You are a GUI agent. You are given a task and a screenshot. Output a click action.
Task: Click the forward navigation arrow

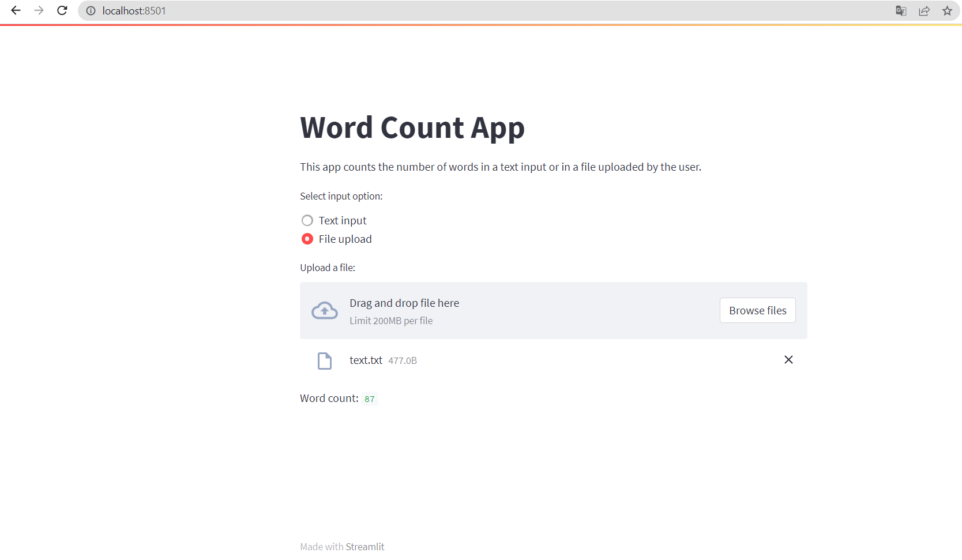39,10
